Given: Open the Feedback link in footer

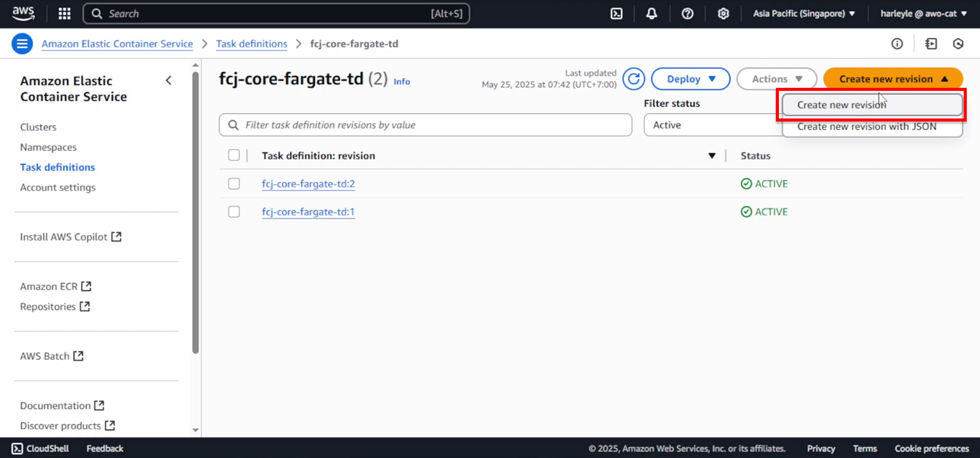Looking at the screenshot, I should [105, 448].
